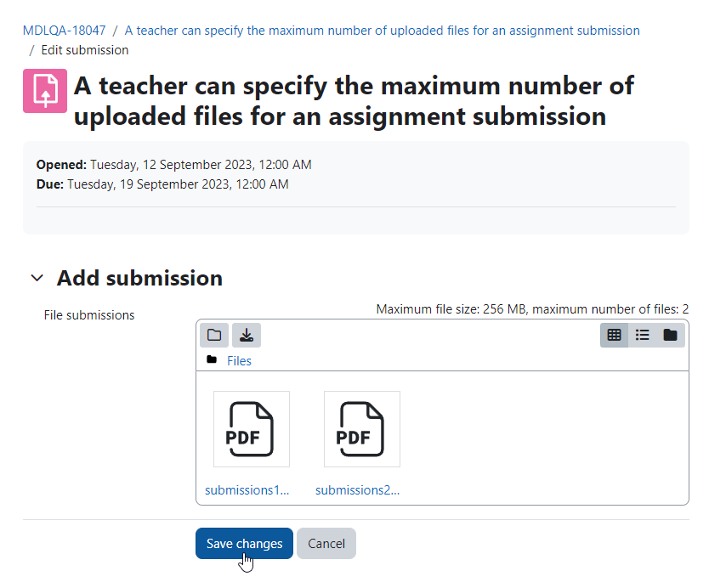Switch to icon grid view

pos(614,335)
